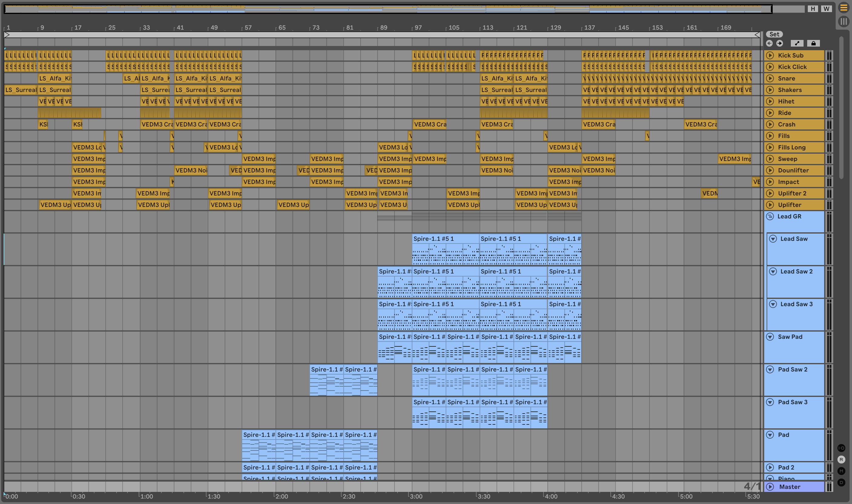
Task: Collapse the Saw Pad track
Action: (x=770, y=337)
